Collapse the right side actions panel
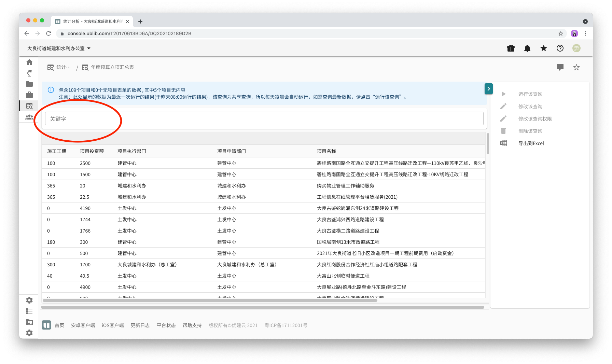Viewport: 612px width, 364px height. [x=488, y=89]
